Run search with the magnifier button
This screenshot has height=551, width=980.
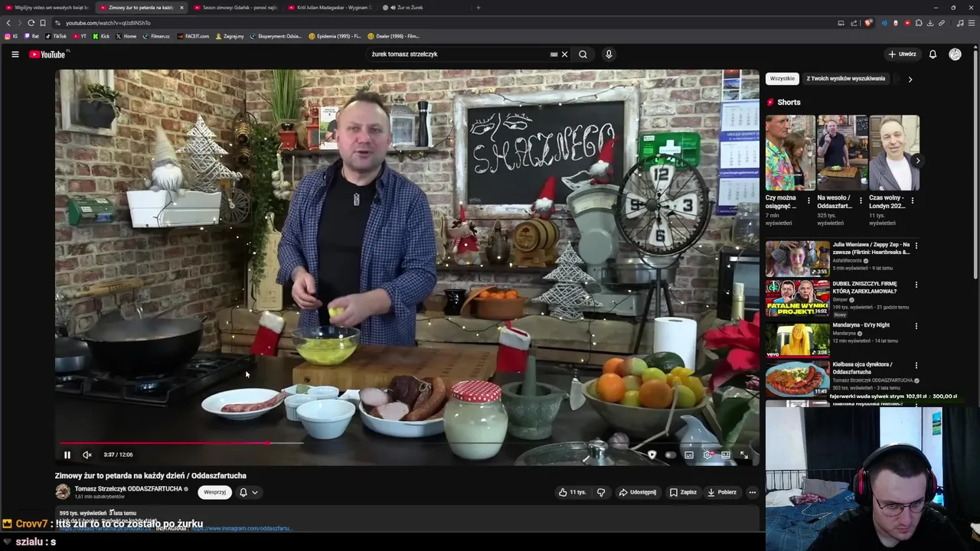583,54
